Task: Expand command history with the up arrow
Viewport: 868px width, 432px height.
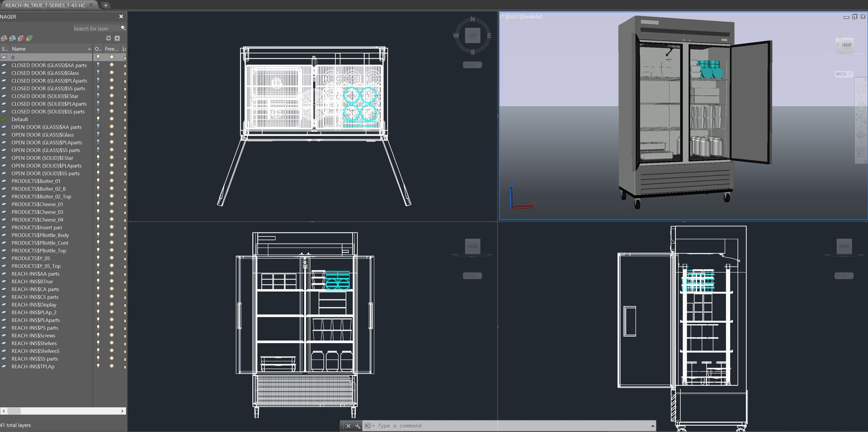Action: 652,426
